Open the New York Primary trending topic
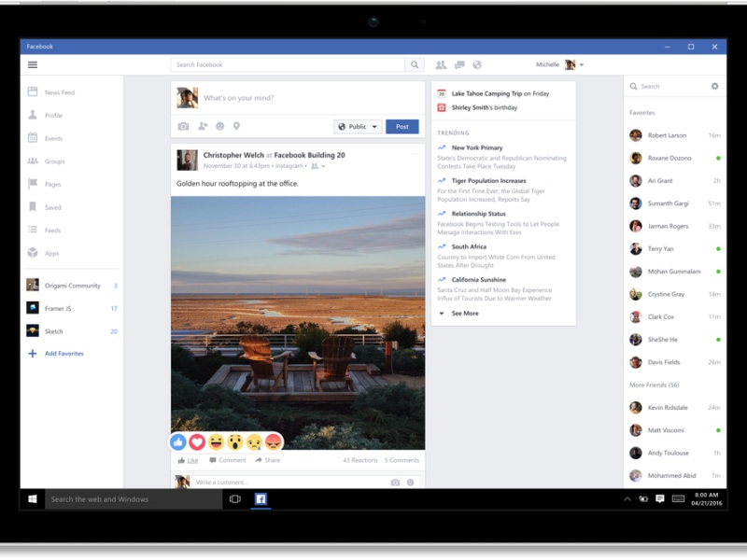Screen dimensions: 747x560 coord(477,147)
